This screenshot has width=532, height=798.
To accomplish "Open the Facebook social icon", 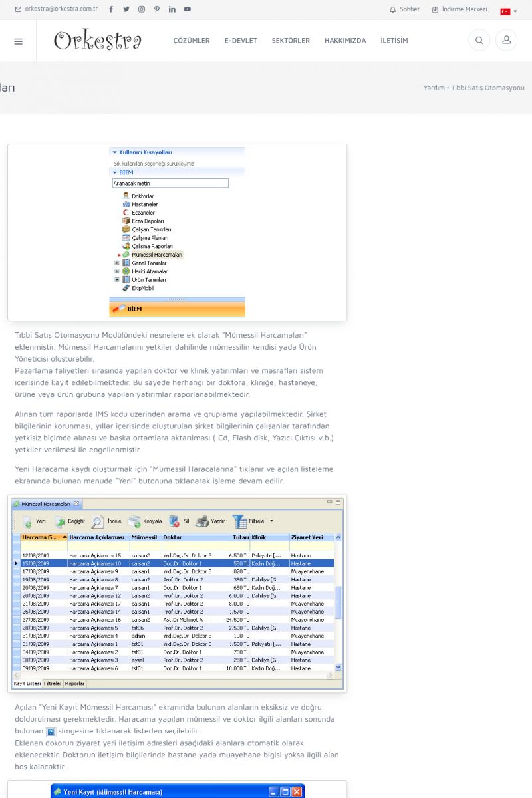I will (x=111, y=9).
